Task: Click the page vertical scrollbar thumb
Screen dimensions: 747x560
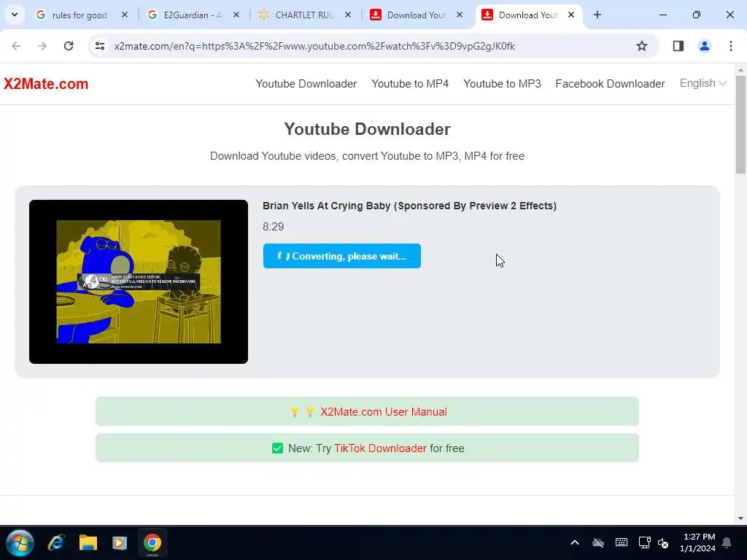Action: point(740,125)
